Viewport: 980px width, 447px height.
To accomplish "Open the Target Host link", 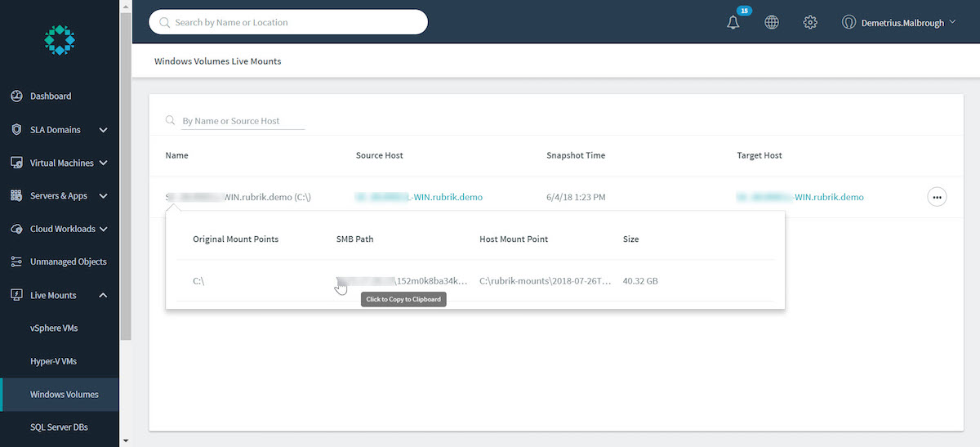I will click(x=800, y=197).
